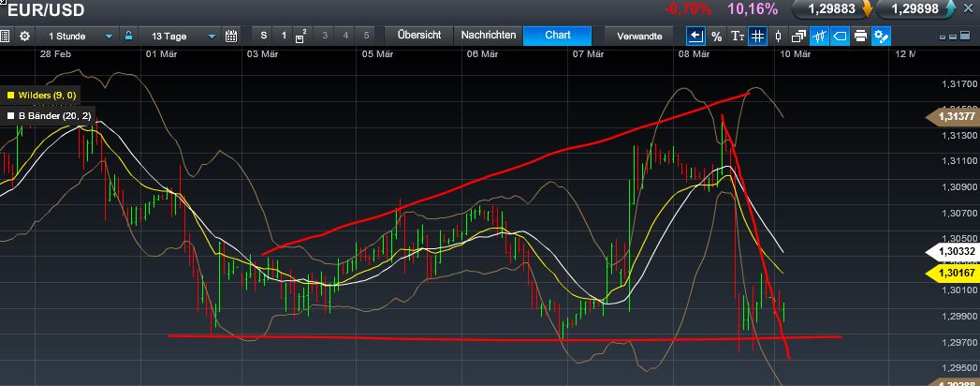Choose the smallest panel size icon
The image size is (980, 386).
point(943,37)
